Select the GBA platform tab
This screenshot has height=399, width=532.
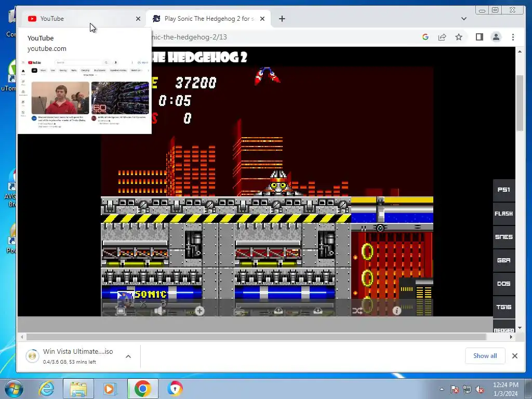click(504, 260)
